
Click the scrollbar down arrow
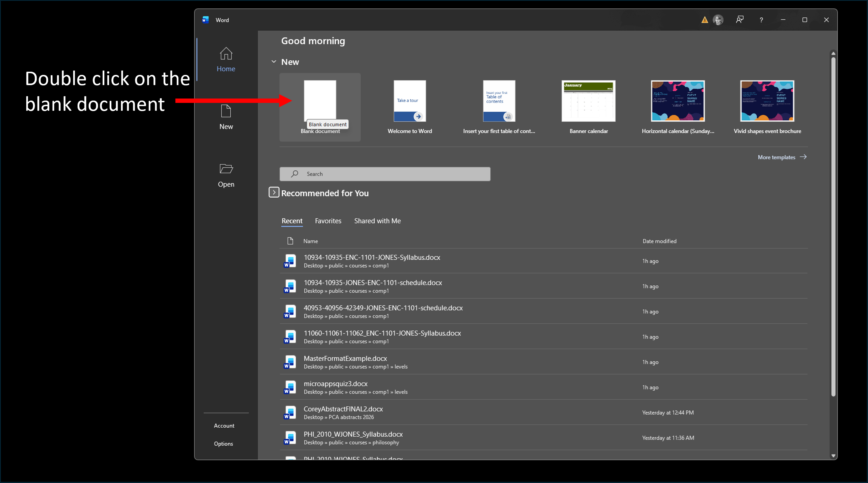click(x=833, y=456)
